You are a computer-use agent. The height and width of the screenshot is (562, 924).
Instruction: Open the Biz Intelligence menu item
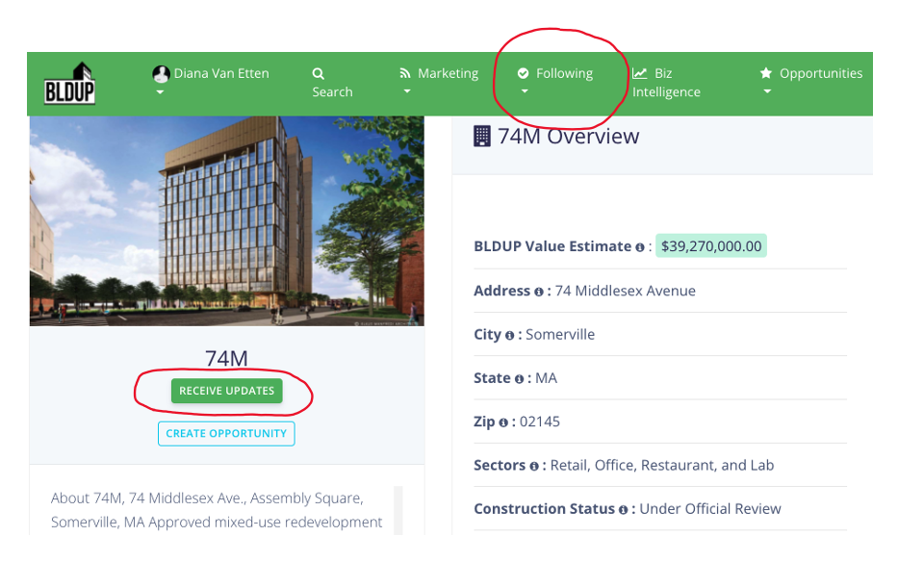pos(665,83)
